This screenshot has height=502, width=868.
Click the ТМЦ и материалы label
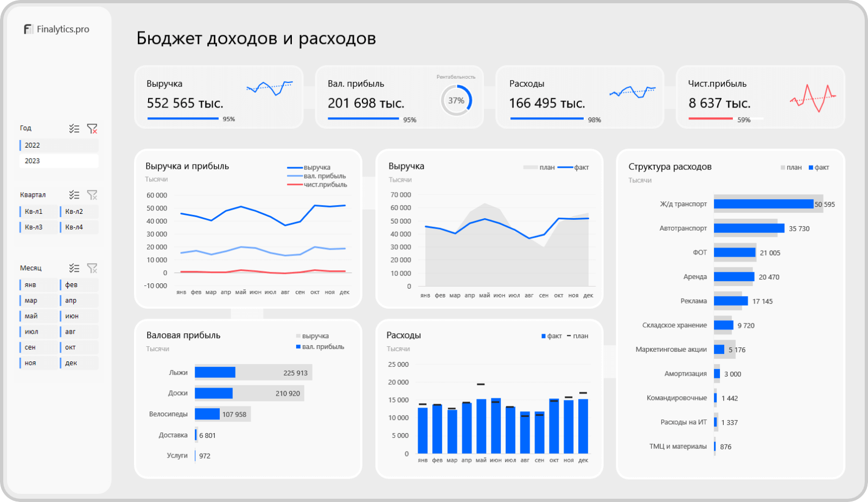pyautogui.click(x=678, y=446)
